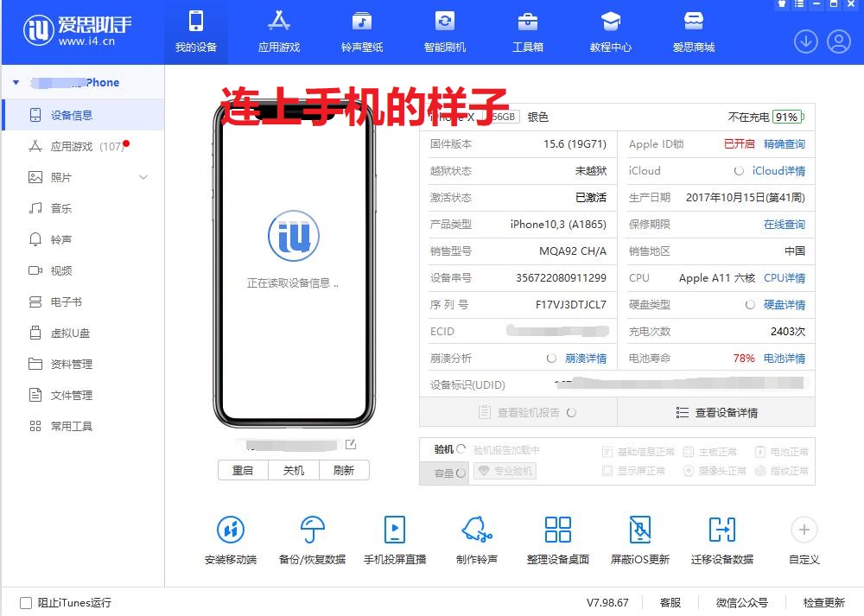Viewport: 864px width, 616px height.
Task: Expand the 照片 chevron
Action: tap(143, 177)
